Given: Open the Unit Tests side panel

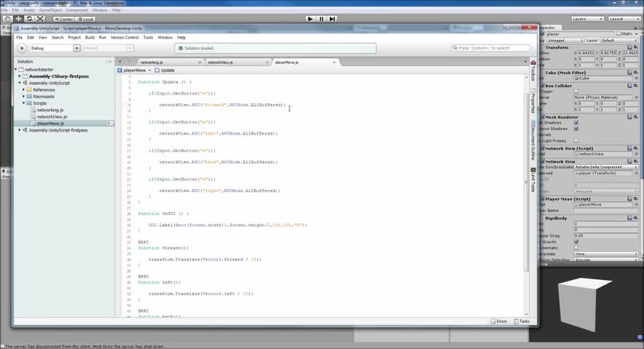Looking at the screenshot, I should (x=533, y=180).
